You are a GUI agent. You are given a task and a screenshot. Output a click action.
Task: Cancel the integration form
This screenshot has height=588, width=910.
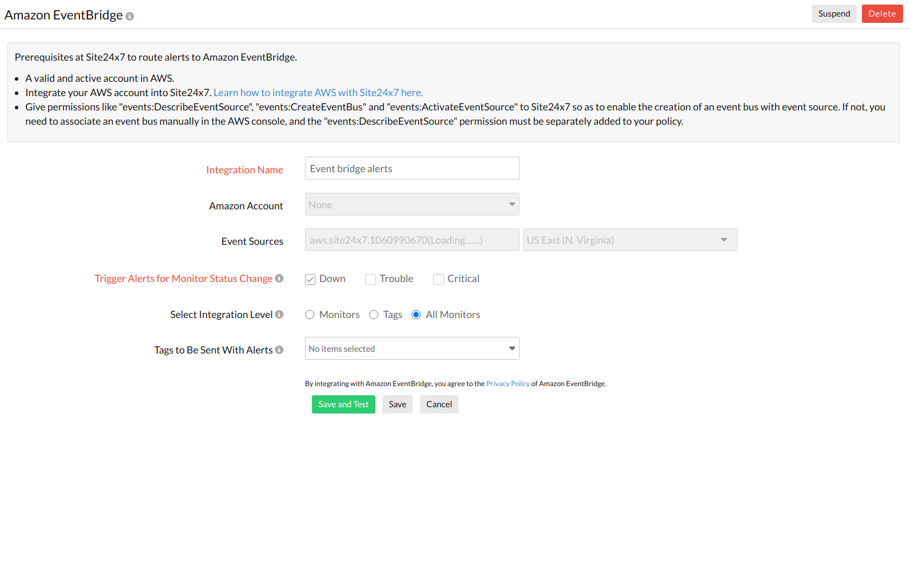pos(439,404)
